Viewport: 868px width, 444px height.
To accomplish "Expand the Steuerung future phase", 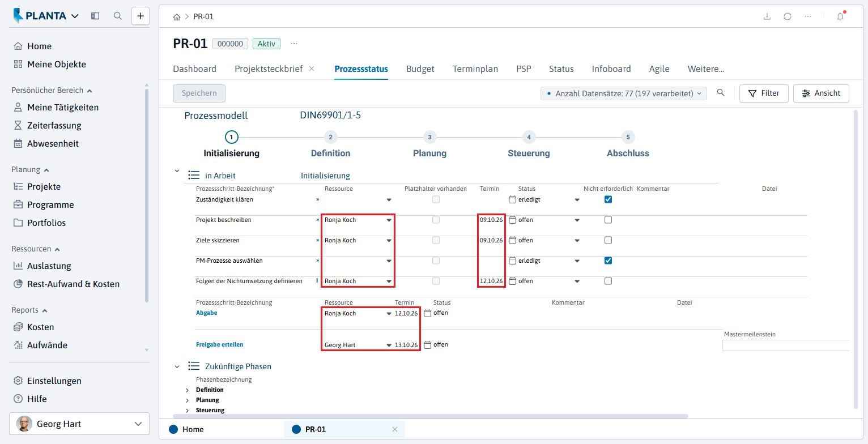I will click(188, 411).
